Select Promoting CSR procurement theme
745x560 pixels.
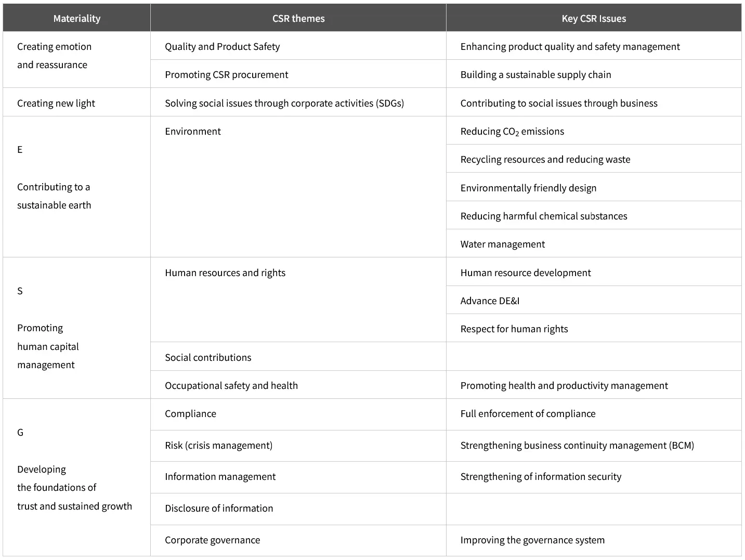[226, 75]
